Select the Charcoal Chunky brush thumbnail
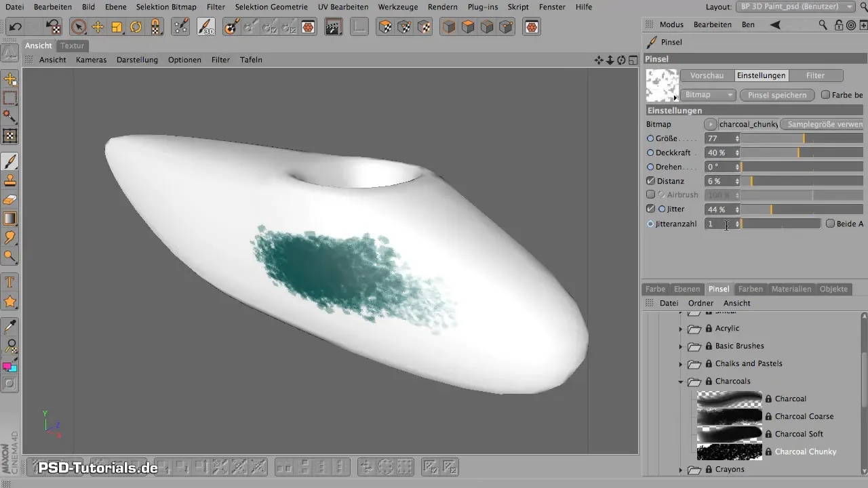868x488 pixels. (x=728, y=452)
